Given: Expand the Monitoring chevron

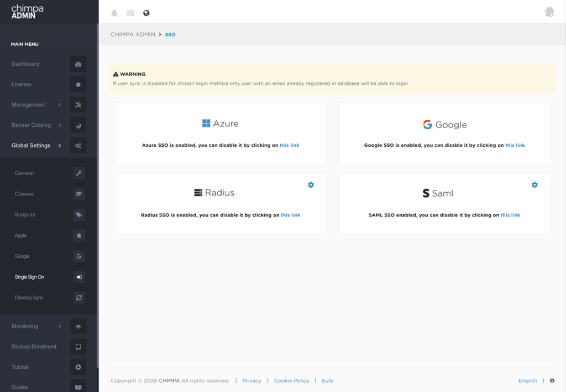Looking at the screenshot, I should point(60,326).
